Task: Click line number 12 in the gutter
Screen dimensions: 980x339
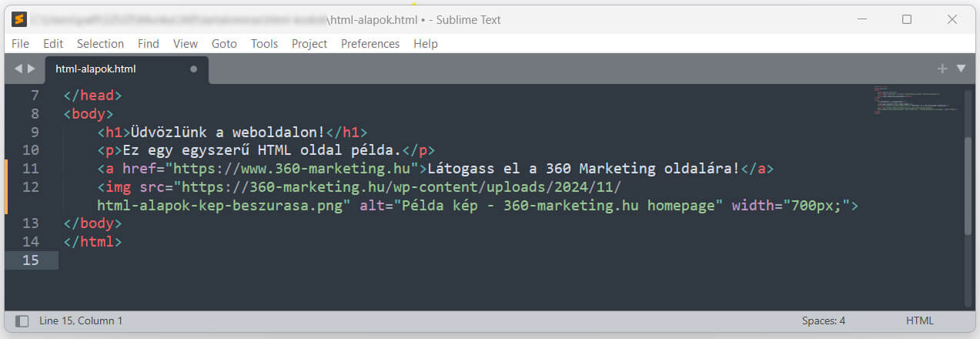Action: pos(31,187)
